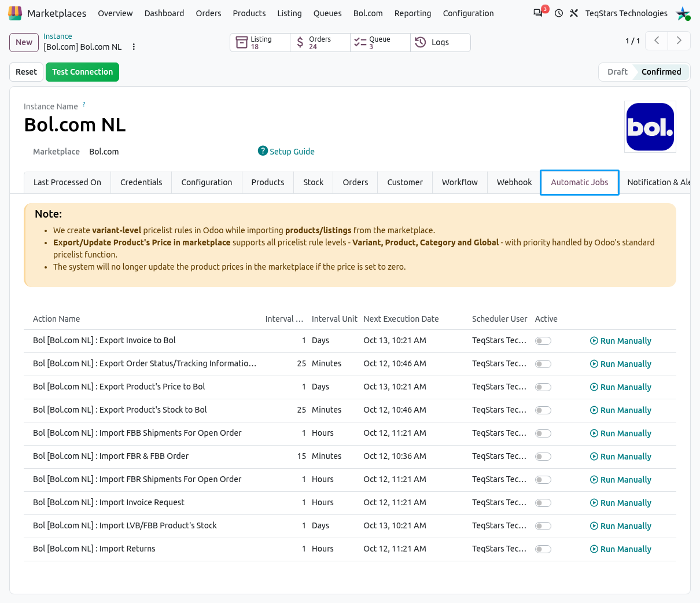700x603 pixels.
Task: Switch to the Credentials tab
Action: [x=141, y=182]
